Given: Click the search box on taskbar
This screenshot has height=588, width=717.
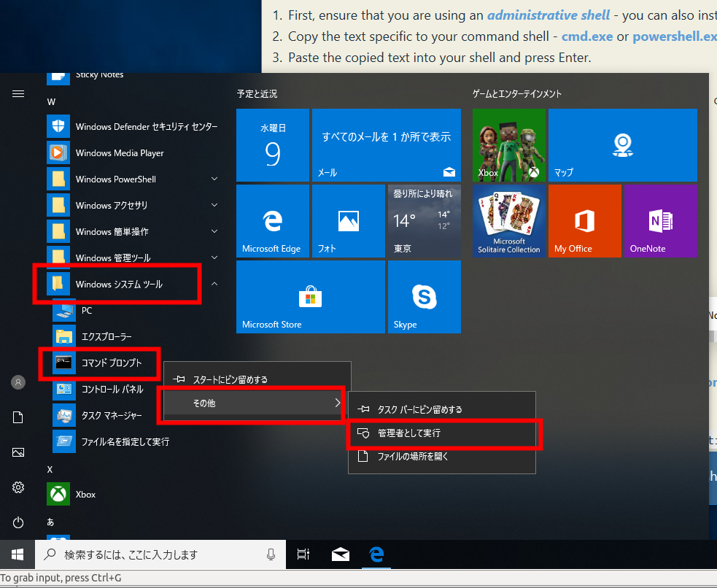Looking at the screenshot, I should point(160,554).
